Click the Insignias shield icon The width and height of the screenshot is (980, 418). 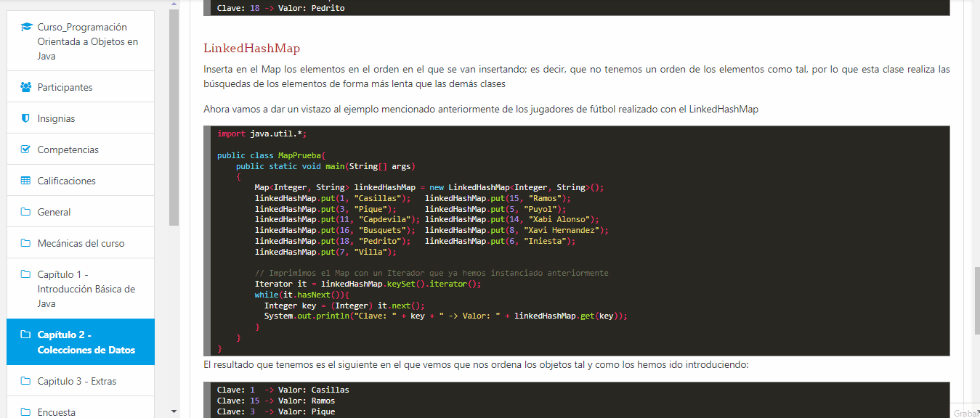click(25, 118)
